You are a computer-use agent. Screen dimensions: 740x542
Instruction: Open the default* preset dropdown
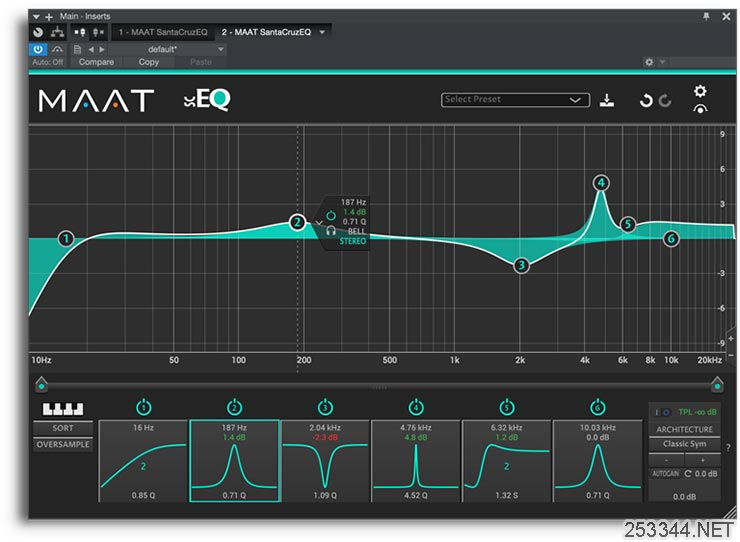167,50
